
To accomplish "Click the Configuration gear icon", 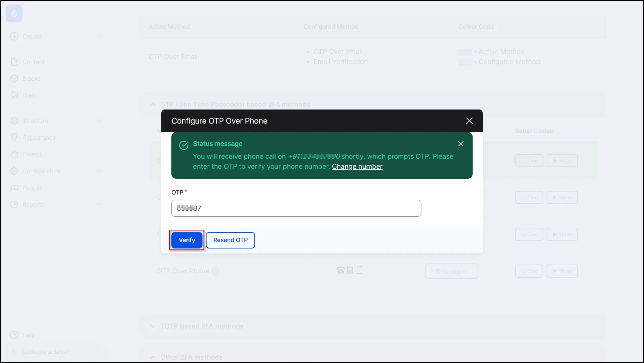I will (14, 171).
